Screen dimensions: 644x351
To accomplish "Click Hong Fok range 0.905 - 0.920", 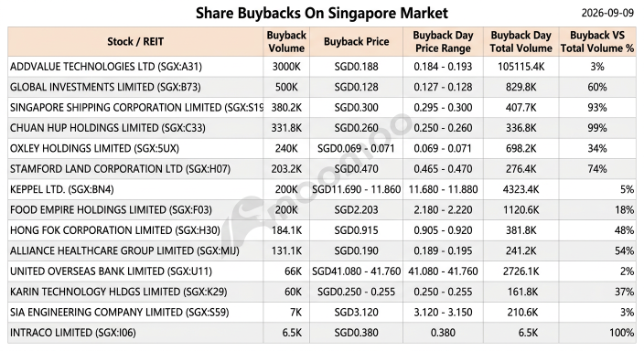I will 443,230.
